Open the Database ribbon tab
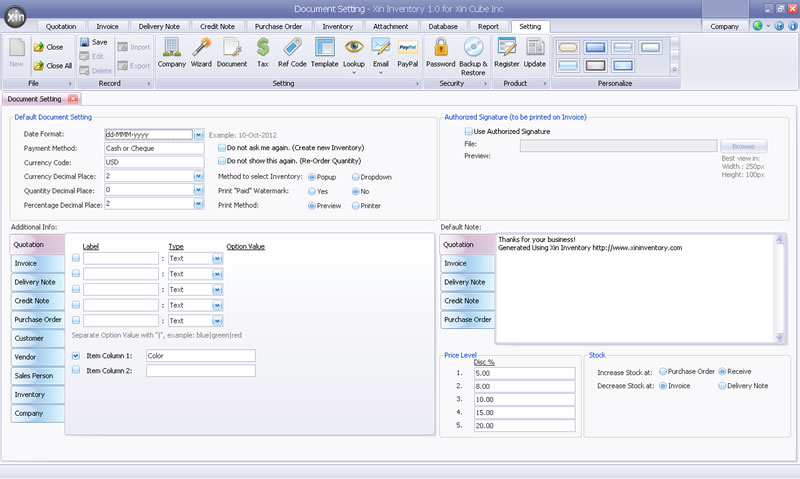The height and width of the screenshot is (479, 800). point(443,27)
